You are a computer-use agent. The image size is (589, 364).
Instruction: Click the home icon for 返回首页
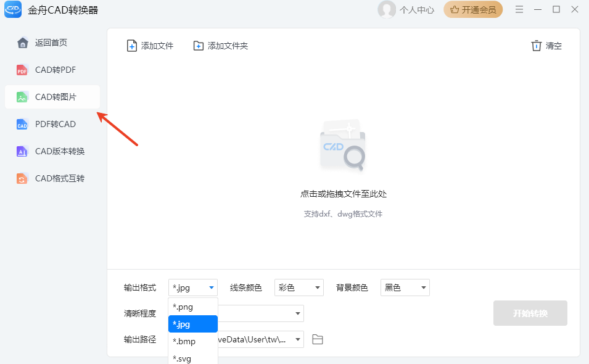pyautogui.click(x=23, y=43)
